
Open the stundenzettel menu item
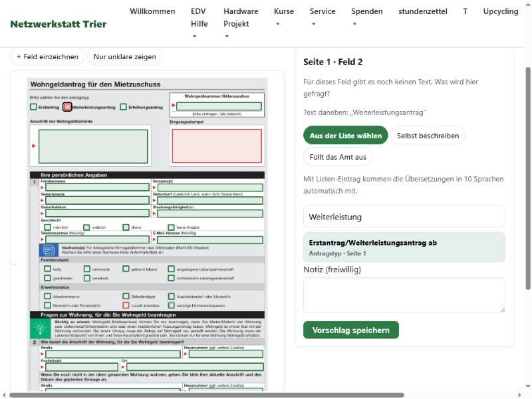[423, 11]
